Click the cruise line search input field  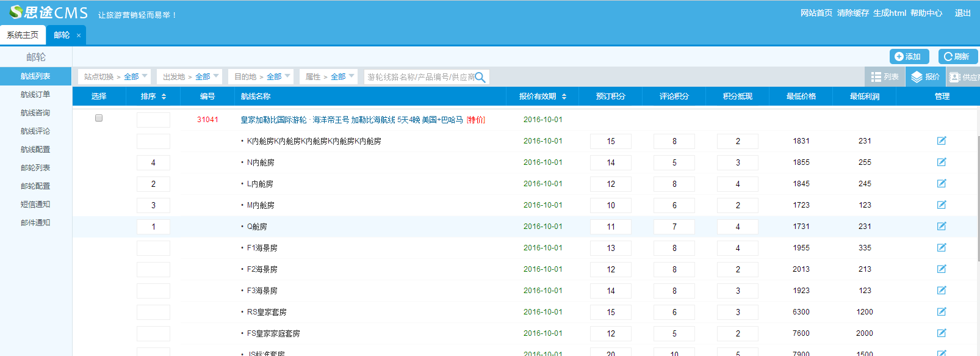[420, 77]
